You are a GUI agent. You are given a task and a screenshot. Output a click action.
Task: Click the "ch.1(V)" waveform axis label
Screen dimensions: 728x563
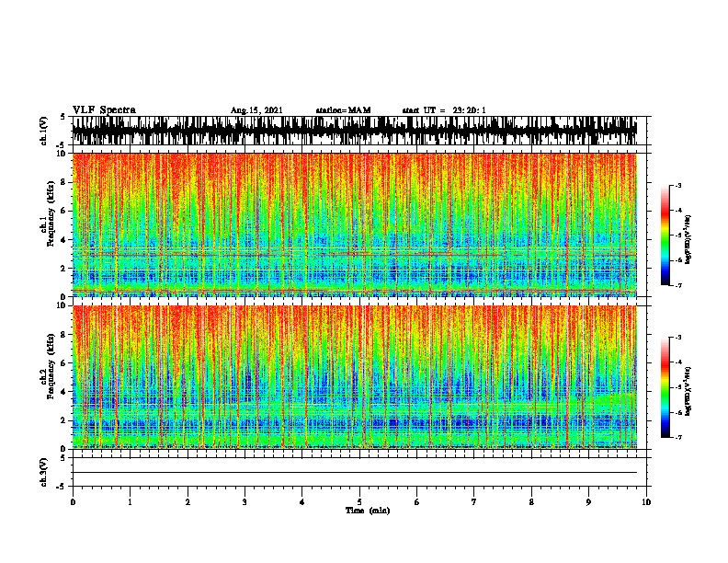coord(43,131)
